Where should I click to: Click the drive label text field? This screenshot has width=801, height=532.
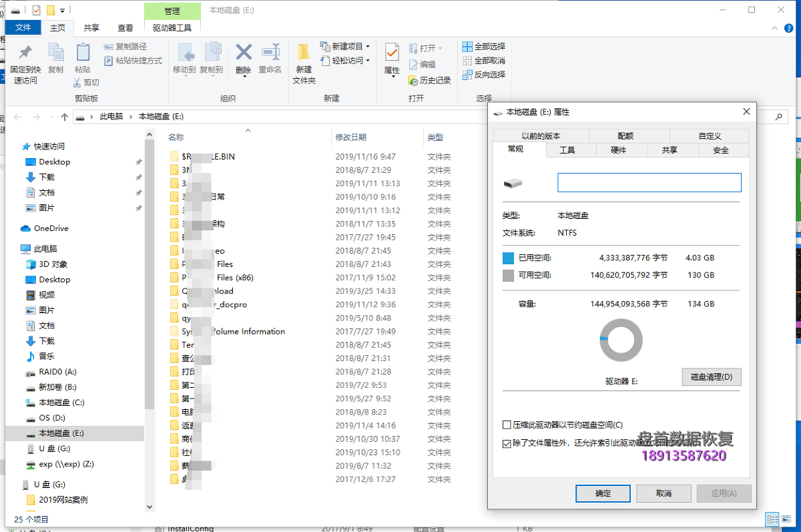pyautogui.click(x=649, y=183)
